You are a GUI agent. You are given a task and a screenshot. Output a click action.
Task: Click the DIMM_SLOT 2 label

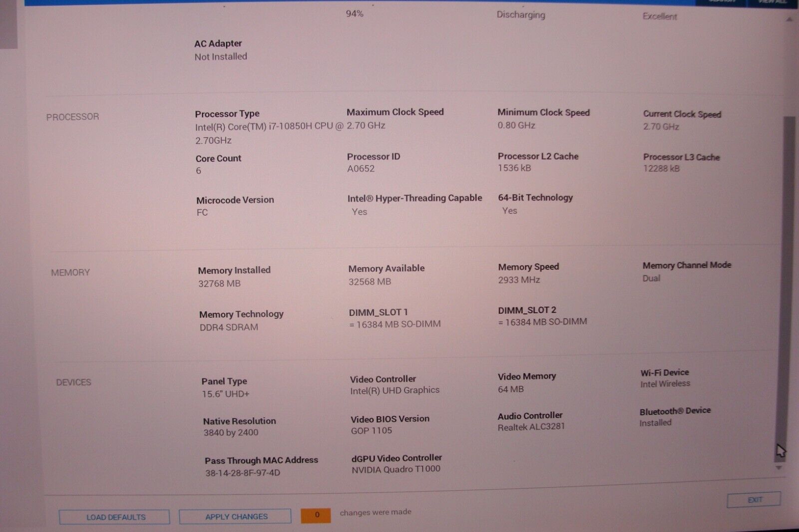pyautogui.click(x=527, y=310)
